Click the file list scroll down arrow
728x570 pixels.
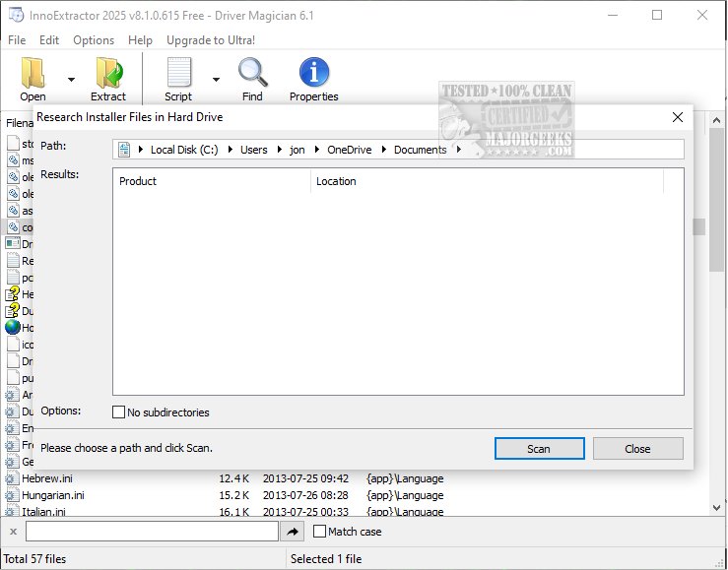point(716,507)
